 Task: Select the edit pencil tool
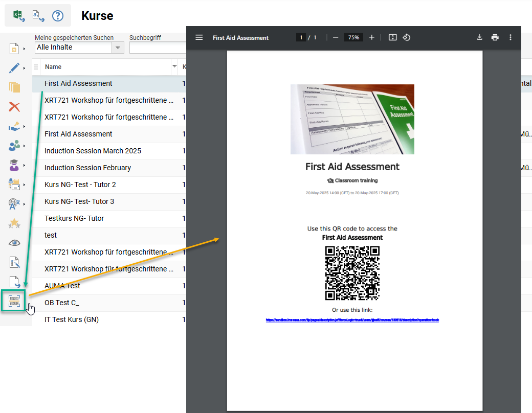[14, 67]
